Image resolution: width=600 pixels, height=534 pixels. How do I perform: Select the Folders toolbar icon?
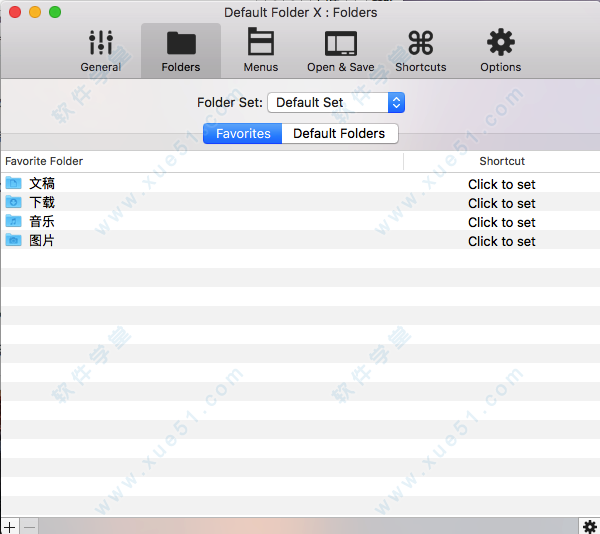pos(181,51)
